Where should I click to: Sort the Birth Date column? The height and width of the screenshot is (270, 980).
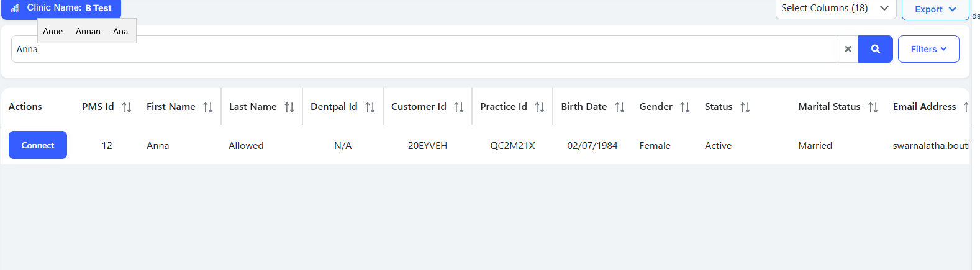pos(620,107)
